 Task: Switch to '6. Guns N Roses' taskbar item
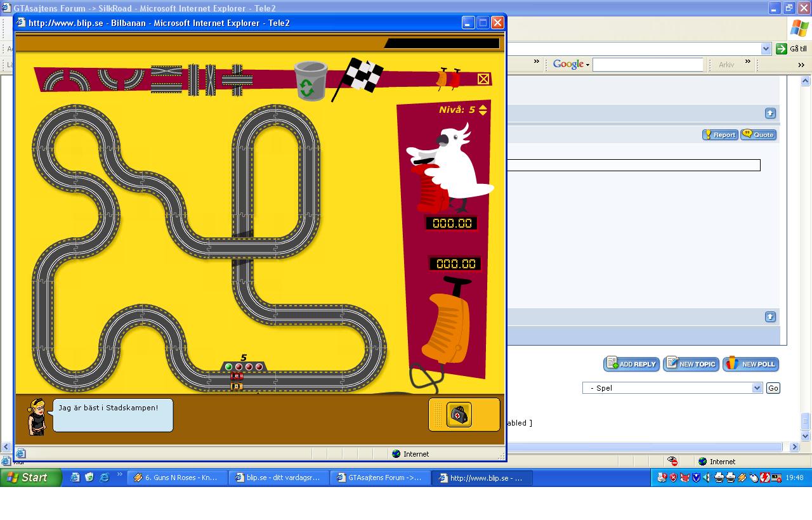[x=178, y=478]
